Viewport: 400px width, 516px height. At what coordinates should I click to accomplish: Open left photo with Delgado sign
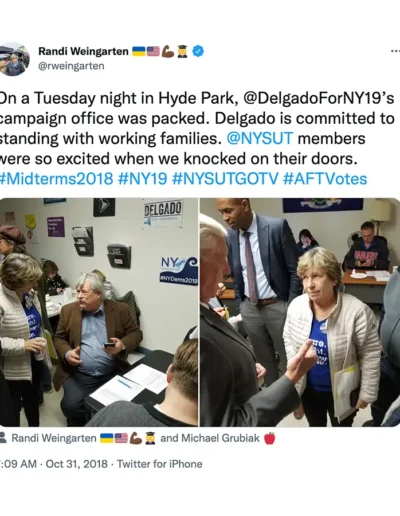click(99, 312)
